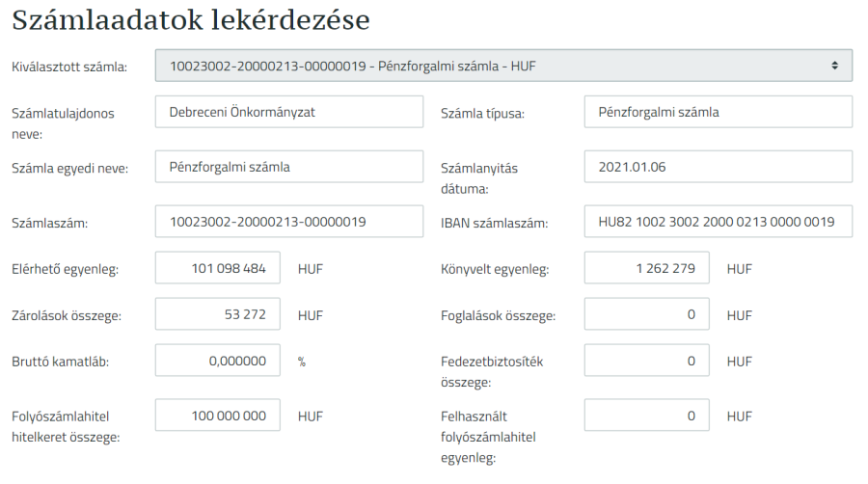Click the Számlatulajdonos neve field with Debreceni Önkormányzat
Viewport: 868px width, 484px height.
289,112
